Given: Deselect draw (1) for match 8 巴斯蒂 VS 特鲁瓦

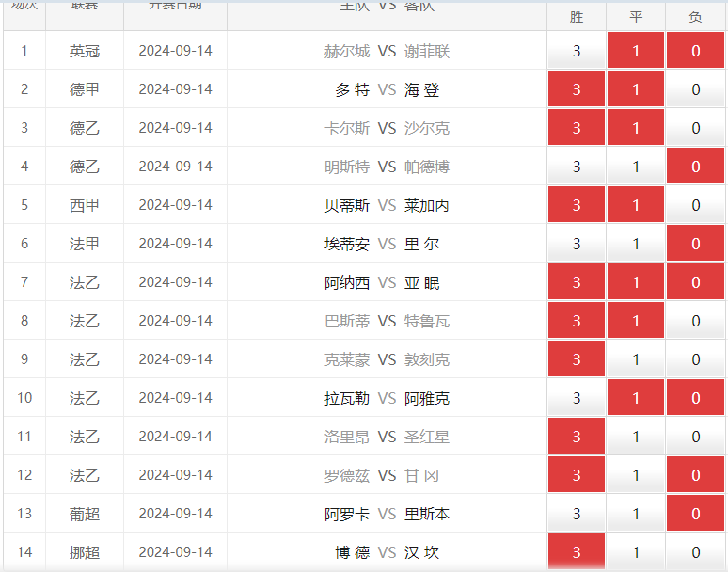Looking at the screenshot, I should [636, 320].
